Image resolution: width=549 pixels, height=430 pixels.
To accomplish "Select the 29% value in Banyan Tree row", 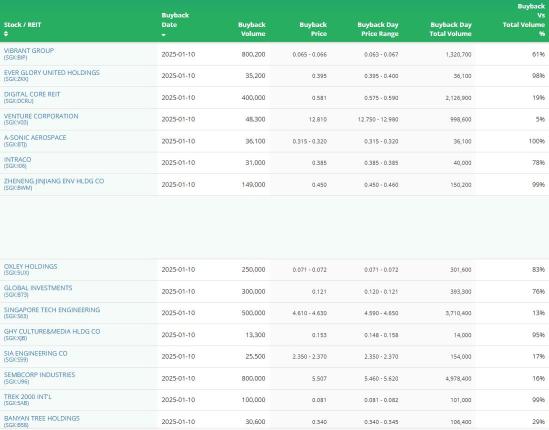I will pos(538,422).
